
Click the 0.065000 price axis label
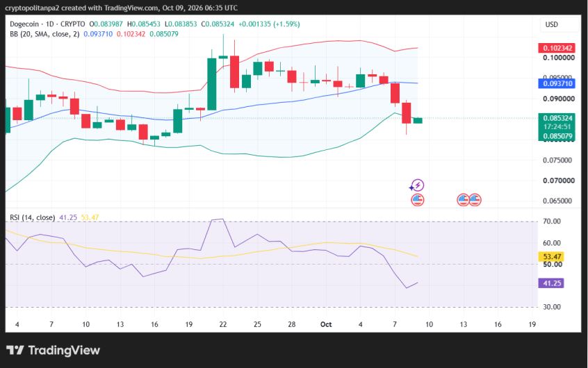click(557, 201)
